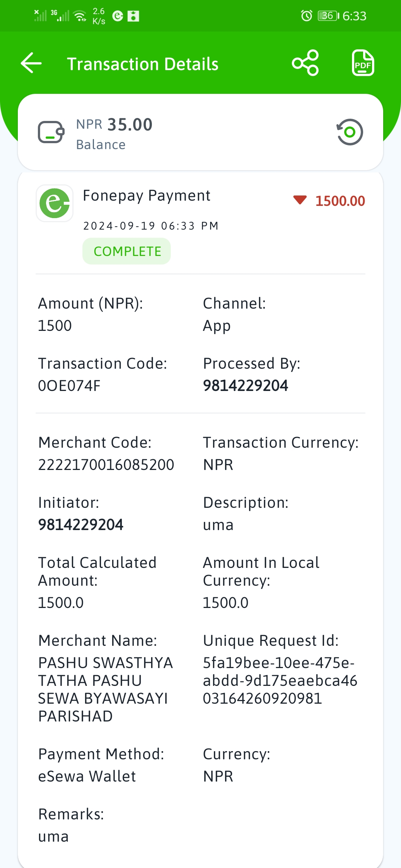Screen dimensions: 401x868
Task: Select the Transaction Code 0OE074F
Action: 69,386
